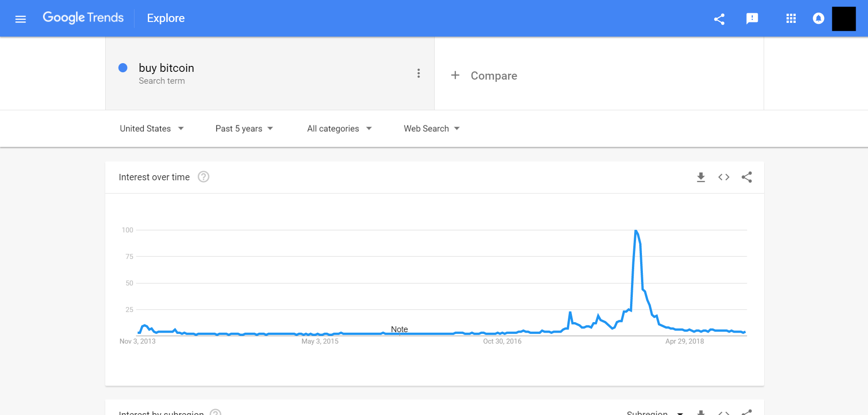Expand the All categories dropdown
The image size is (868, 415).
coord(339,129)
